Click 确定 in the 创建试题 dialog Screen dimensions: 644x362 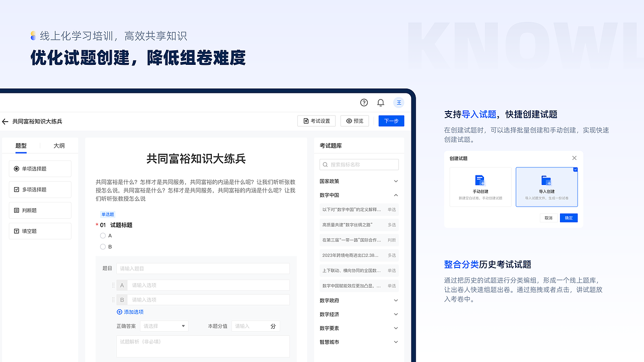click(569, 218)
